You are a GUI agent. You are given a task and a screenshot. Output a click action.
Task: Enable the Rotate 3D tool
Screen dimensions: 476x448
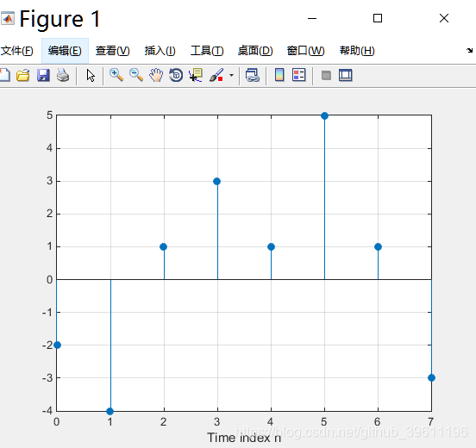click(176, 75)
